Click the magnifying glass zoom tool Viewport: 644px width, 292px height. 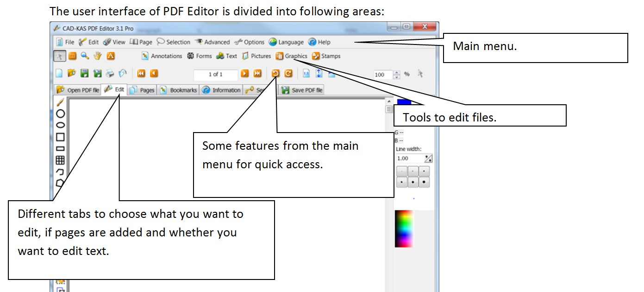click(85, 56)
